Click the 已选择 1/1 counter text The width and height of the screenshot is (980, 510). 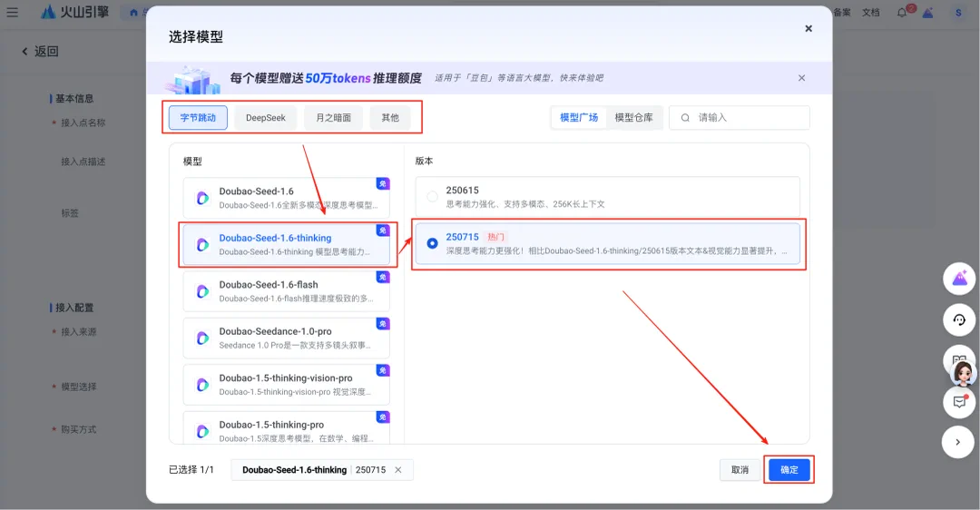191,470
